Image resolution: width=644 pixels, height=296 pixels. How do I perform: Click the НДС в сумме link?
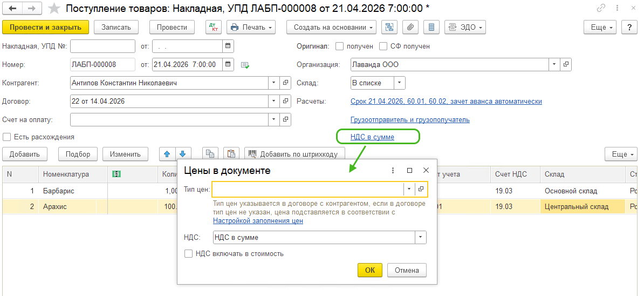(372, 137)
